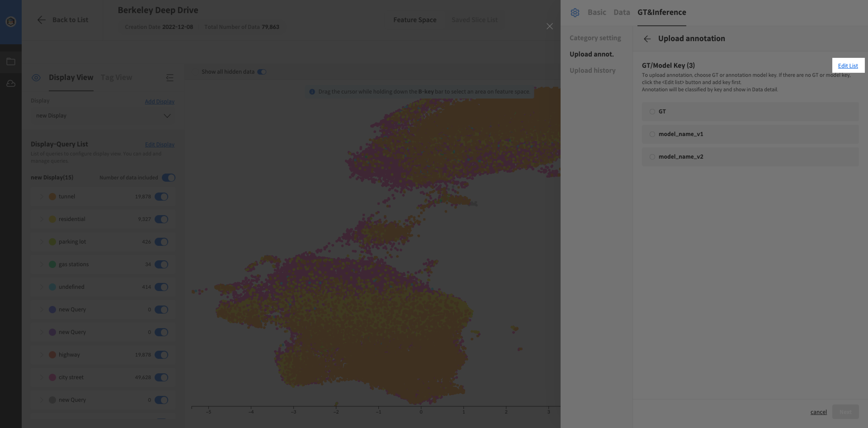This screenshot has height=428, width=868.
Task: Switch to the Basic tab
Action: tap(597, 12)
